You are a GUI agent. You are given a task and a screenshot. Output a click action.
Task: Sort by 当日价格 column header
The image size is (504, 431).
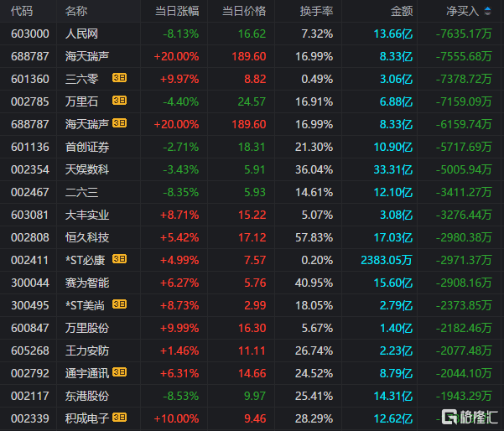pyautogui.click(x=244, y=11)
